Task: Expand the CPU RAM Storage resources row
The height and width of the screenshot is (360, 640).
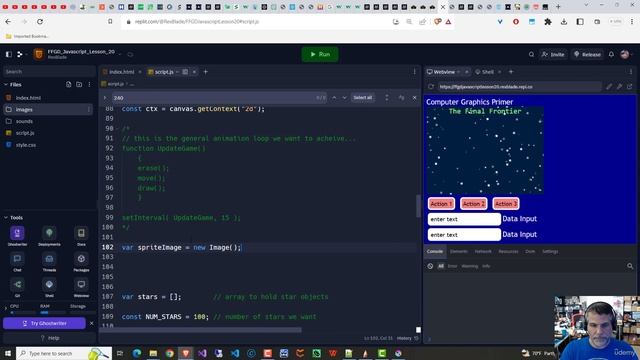Action: [6, 309]
